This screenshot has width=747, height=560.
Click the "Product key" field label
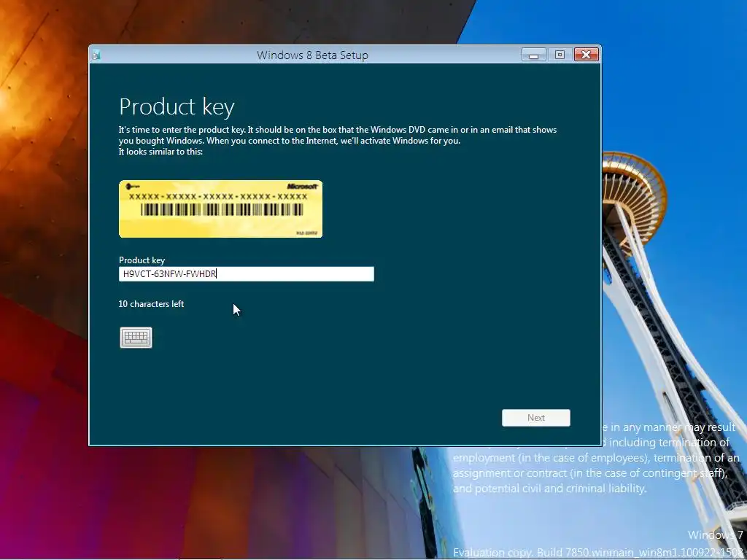[142, 260]
